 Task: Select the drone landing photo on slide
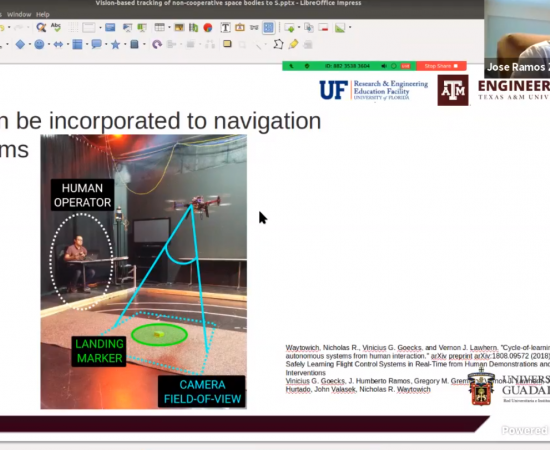click(x=143, y=271)
